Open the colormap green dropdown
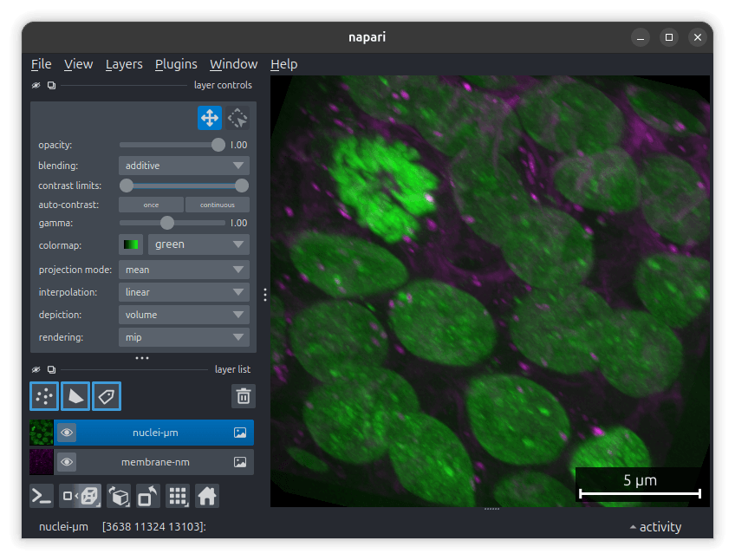Screen dimensions: 735x560 click(198, 244)
